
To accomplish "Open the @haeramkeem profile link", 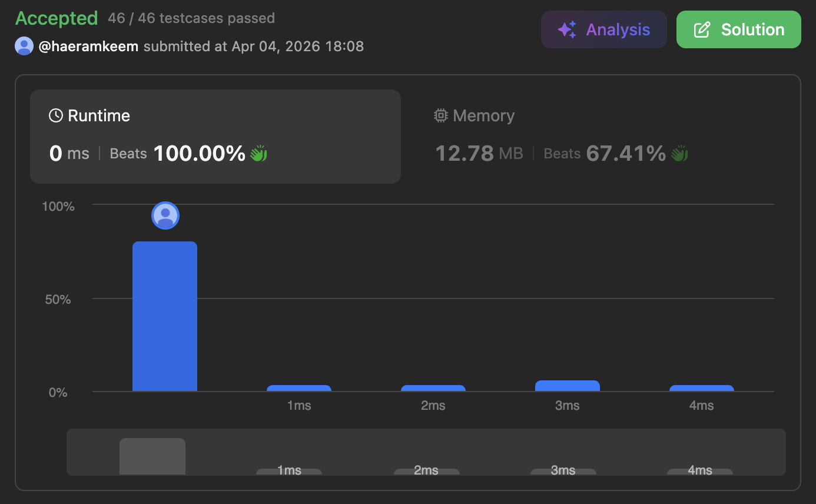I will click(x=88, y=46).
